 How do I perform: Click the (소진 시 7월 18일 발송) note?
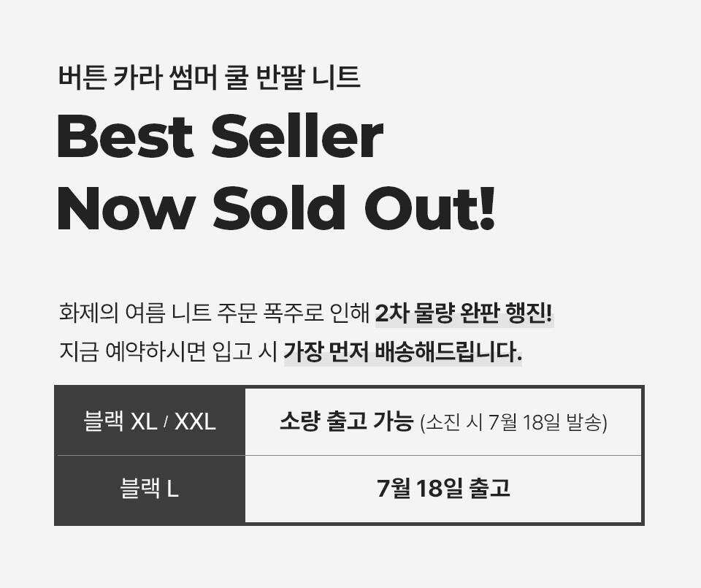point(513,422)
